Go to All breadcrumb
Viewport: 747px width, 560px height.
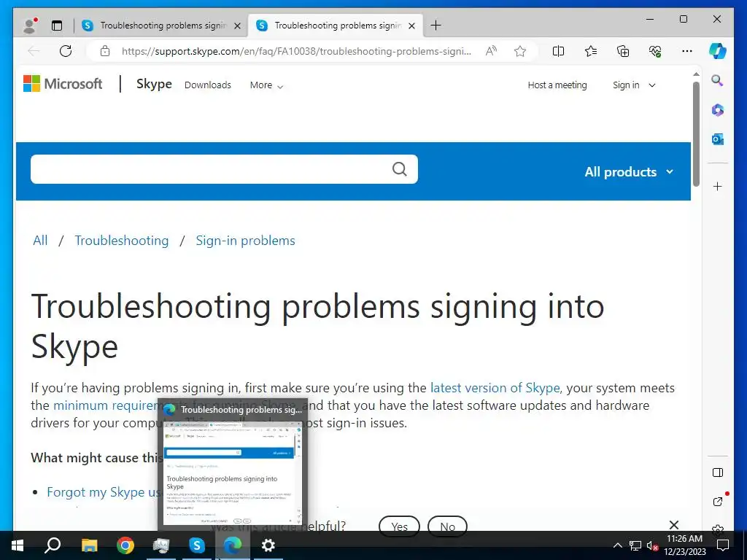pyautogui.click(x=40, y=241)
